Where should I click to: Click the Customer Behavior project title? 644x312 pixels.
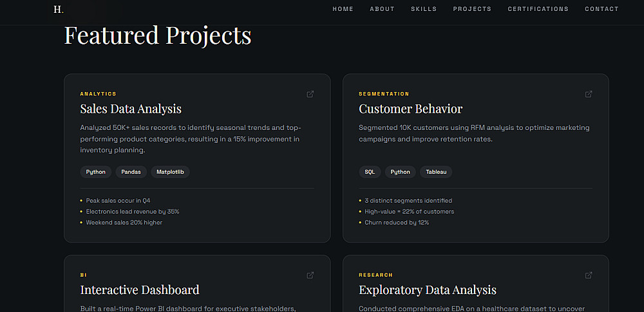pos(411,109)
